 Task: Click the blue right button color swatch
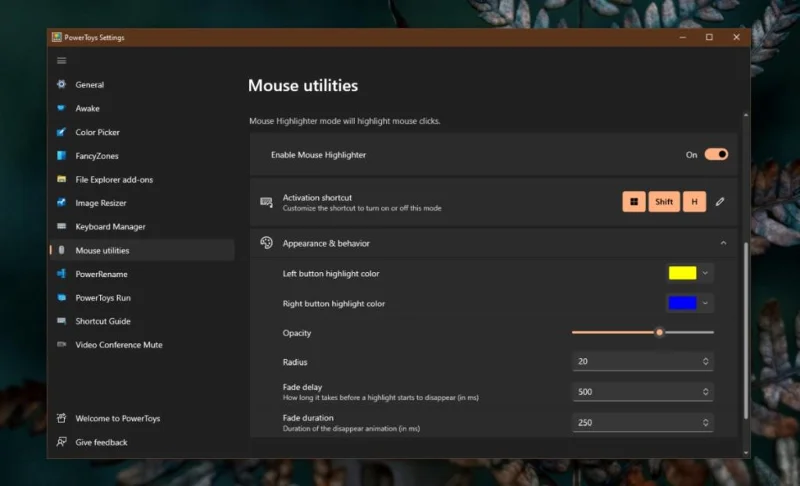682,303
